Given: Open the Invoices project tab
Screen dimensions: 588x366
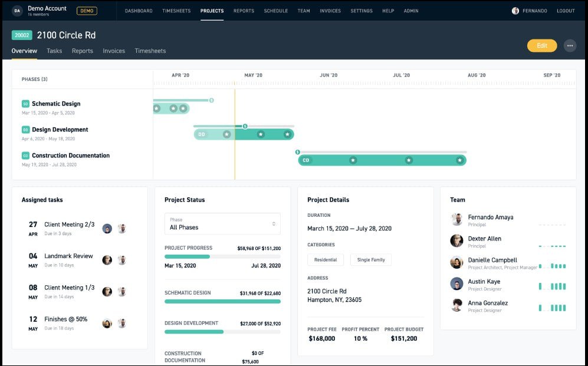Looking at the screenshot, I should (114, 51).
